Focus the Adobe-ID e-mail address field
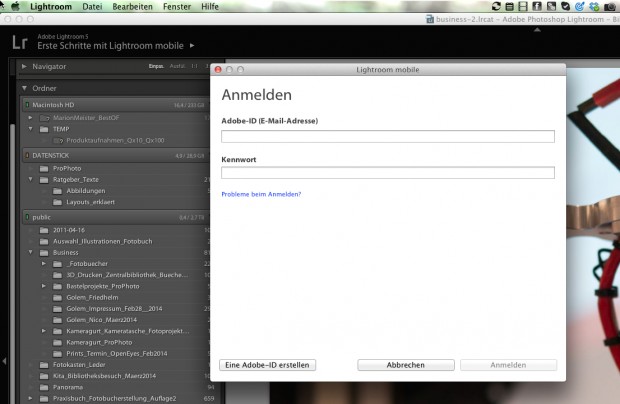 click(x=388, y=136)
